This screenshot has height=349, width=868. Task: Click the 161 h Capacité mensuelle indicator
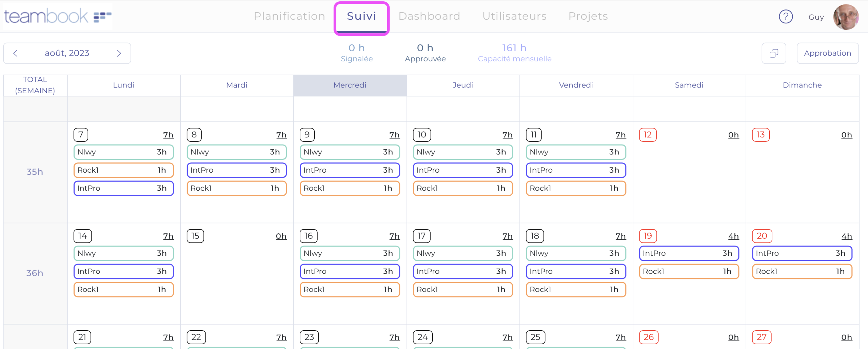tap(514, 53)
